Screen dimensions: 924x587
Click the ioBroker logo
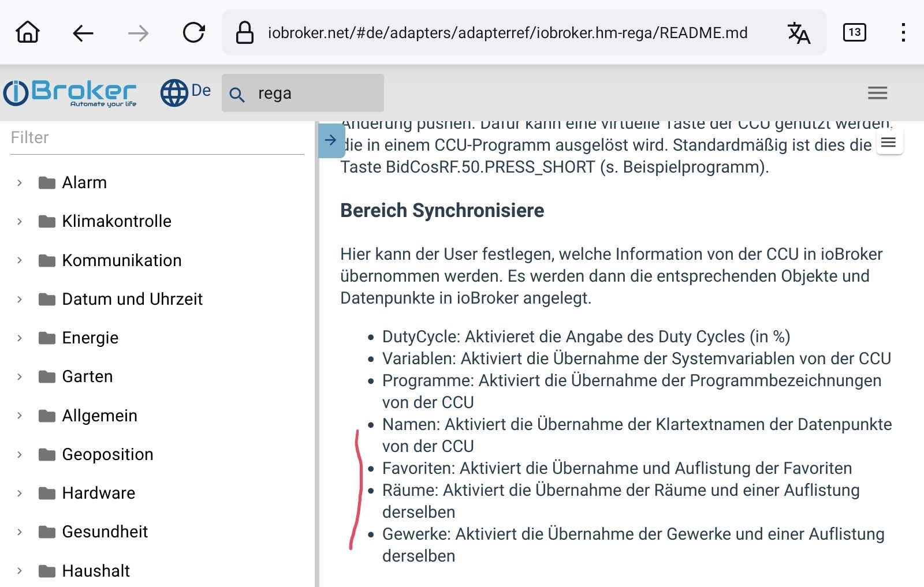point(70,93)
